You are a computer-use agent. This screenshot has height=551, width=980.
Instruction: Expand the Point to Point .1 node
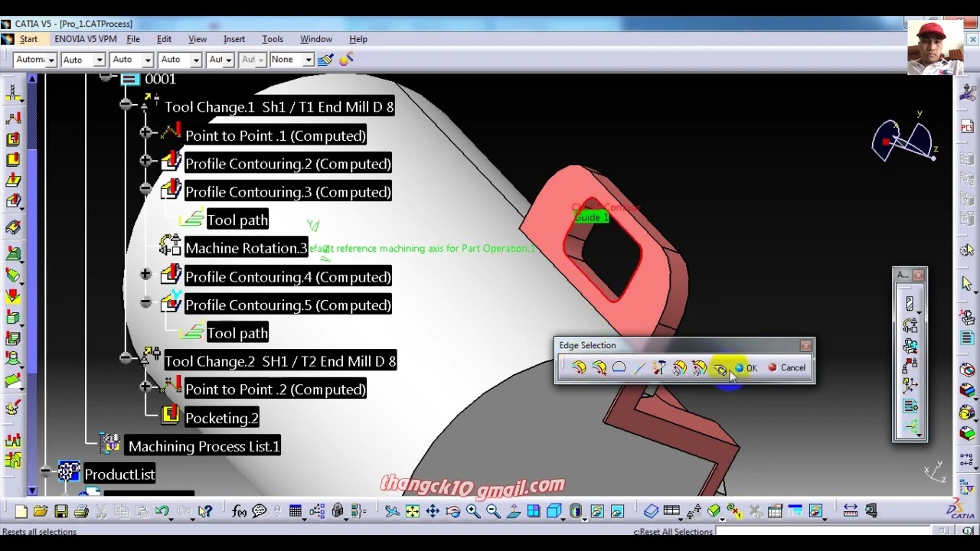pos(145,133)
